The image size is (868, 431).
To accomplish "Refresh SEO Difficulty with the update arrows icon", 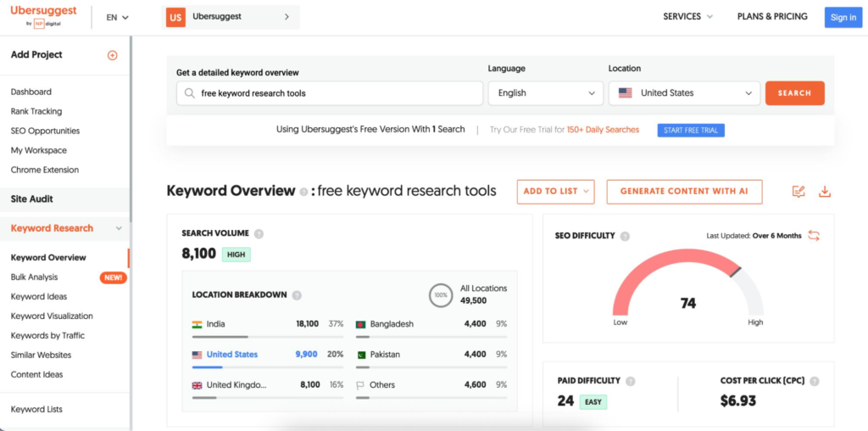I will (x=814, y=236).
